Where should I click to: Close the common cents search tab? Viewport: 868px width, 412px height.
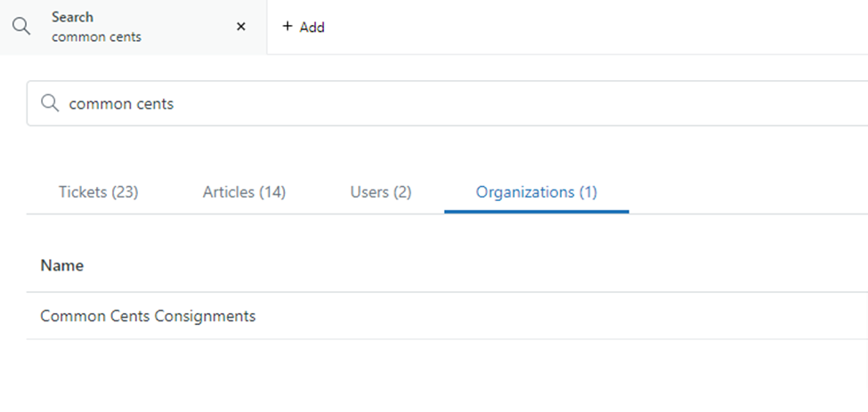(240, 27)
